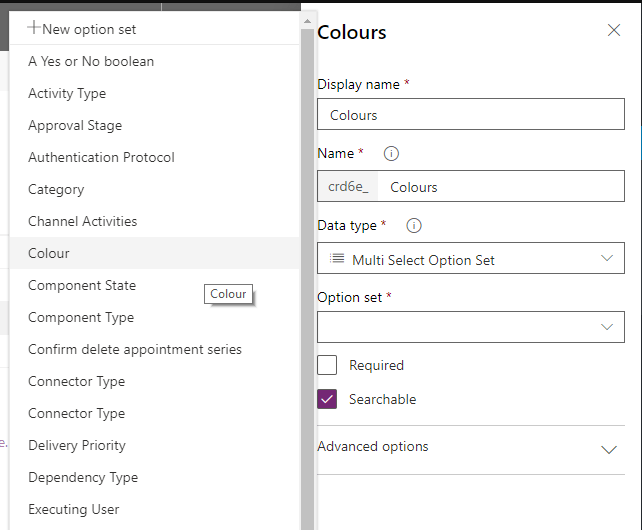The width and height of the screenshot is (642, 530).
Task: Untick the Searchable checkbox
Action: pos(327,399)
